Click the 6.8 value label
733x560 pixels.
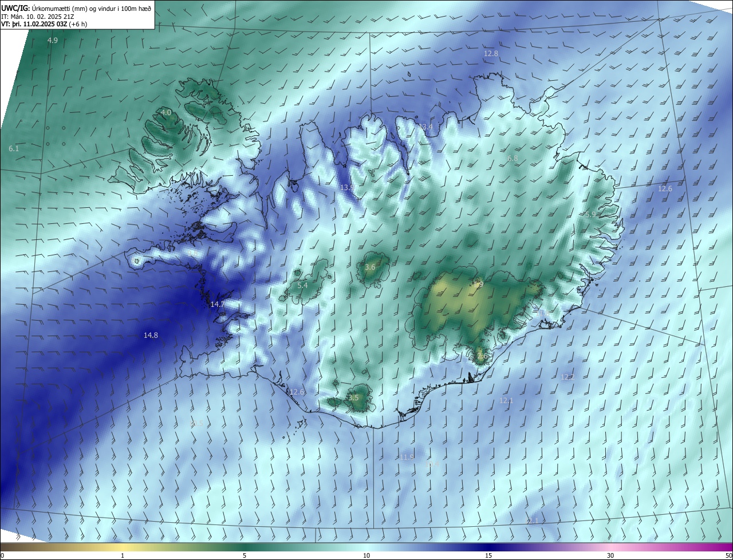tap(513, 158)
